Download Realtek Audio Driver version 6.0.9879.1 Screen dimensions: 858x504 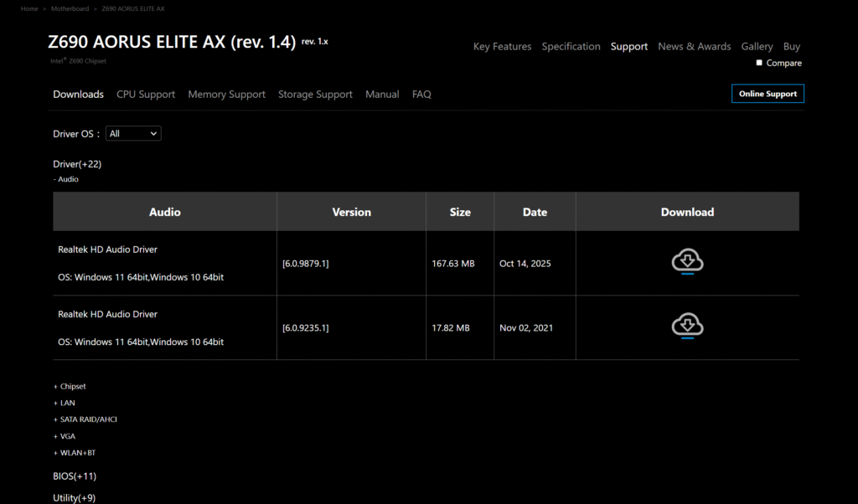pyautogui.click(x=687, y=262)
